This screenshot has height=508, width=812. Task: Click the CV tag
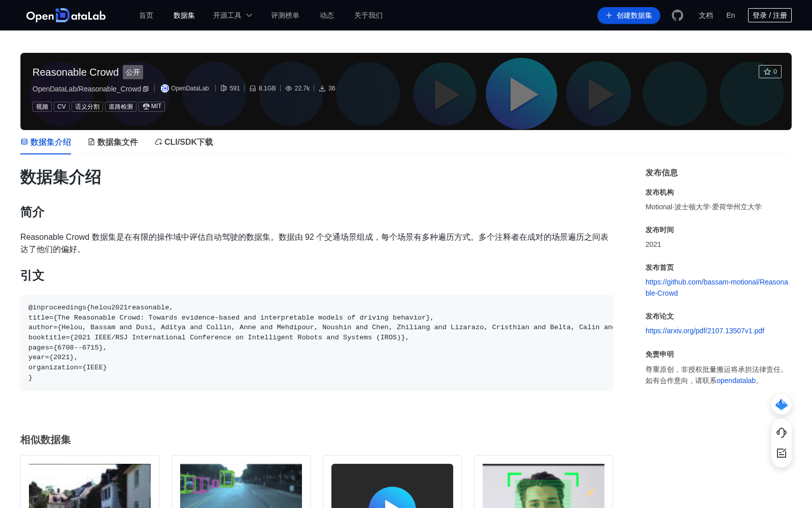[61, 107]
